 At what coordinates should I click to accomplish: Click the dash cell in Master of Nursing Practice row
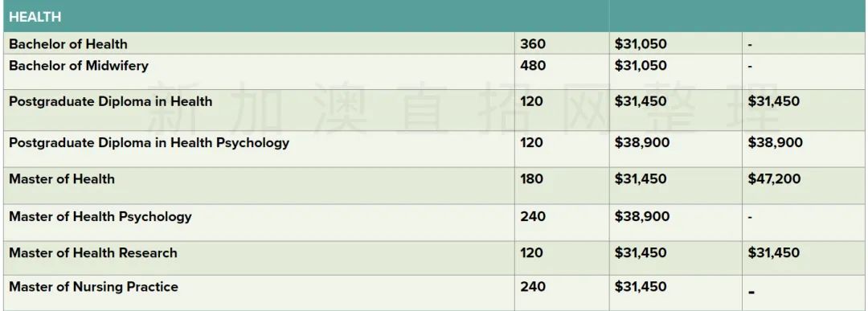tap(751, 293)
